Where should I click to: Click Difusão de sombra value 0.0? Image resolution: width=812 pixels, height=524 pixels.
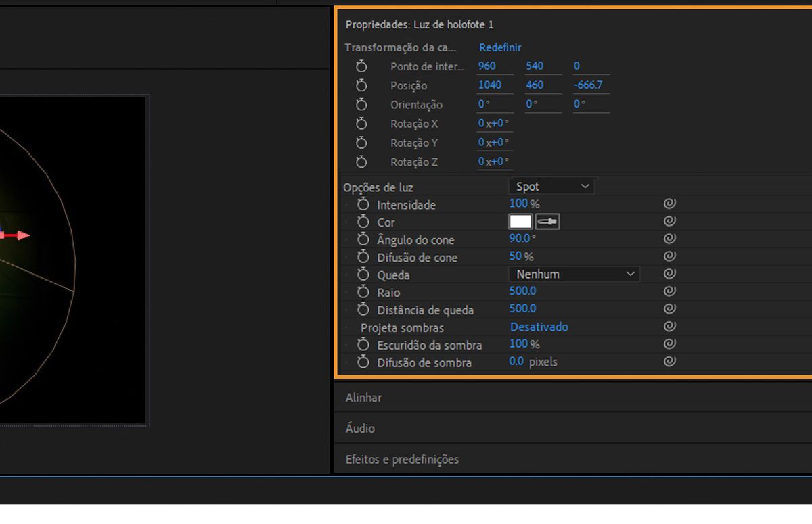point(516,361)
